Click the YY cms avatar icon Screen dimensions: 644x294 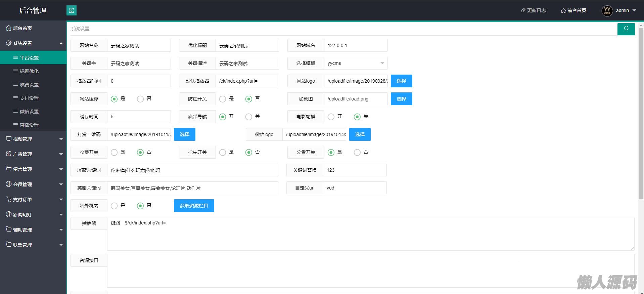pyautogui.click(x=607, y=11)
